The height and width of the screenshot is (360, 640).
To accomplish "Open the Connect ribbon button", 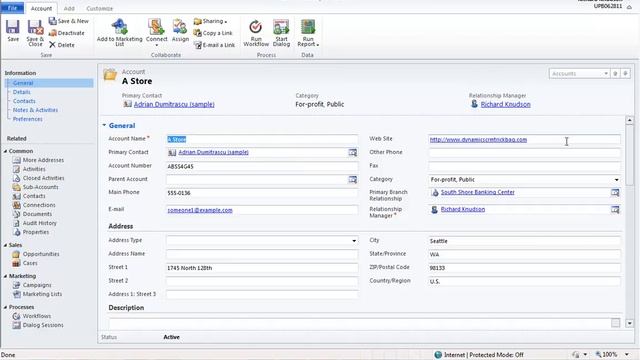I will coord(156,32).
